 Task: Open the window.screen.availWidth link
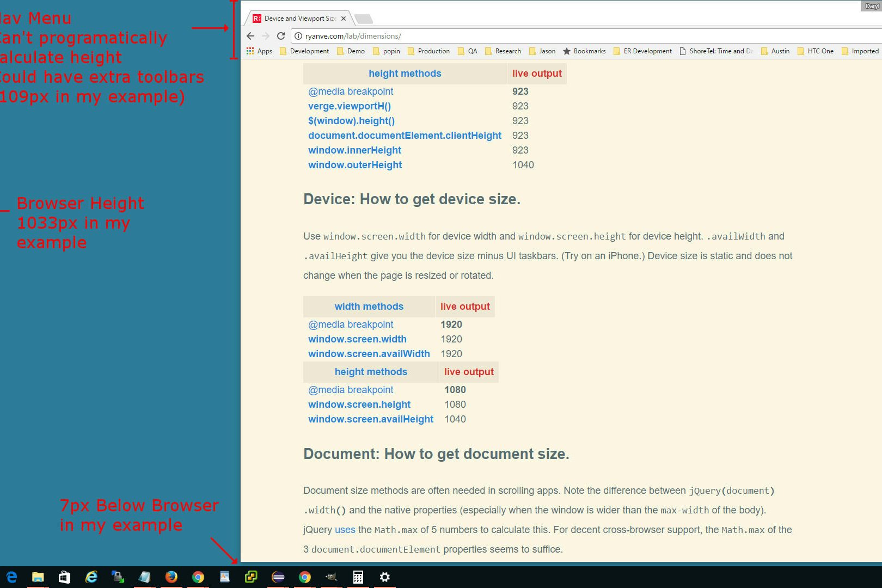tap(369, 354)
